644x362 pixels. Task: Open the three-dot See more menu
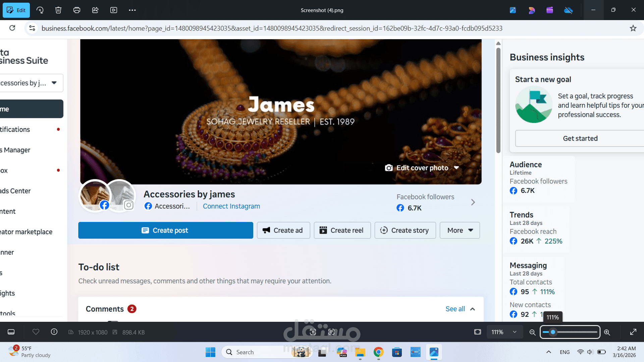[x=132, y=10]
